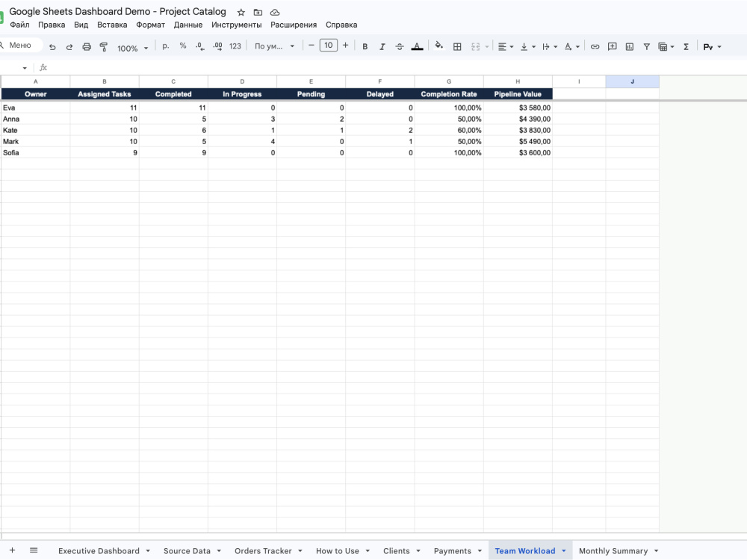747x560 pixels.
Task: Open the text color picker
Action: coord(417,46)
